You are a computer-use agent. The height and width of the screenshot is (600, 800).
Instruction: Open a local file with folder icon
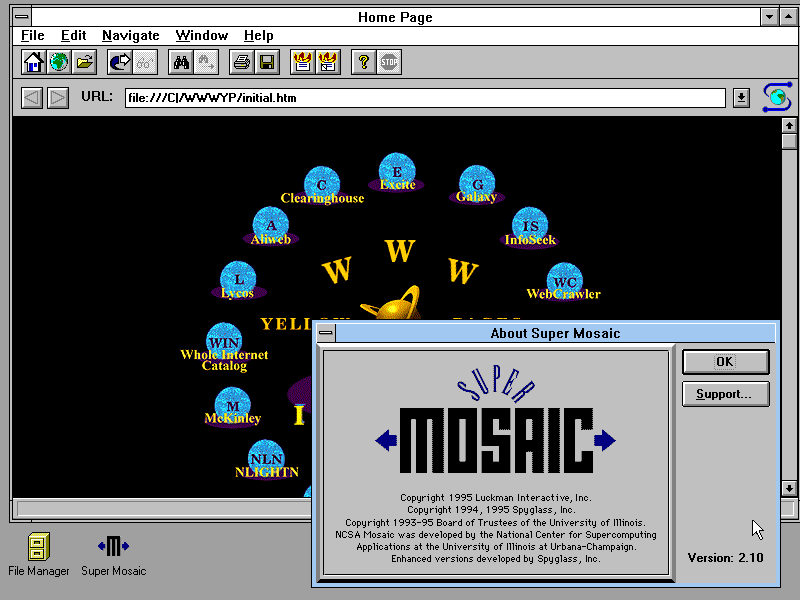84,62
